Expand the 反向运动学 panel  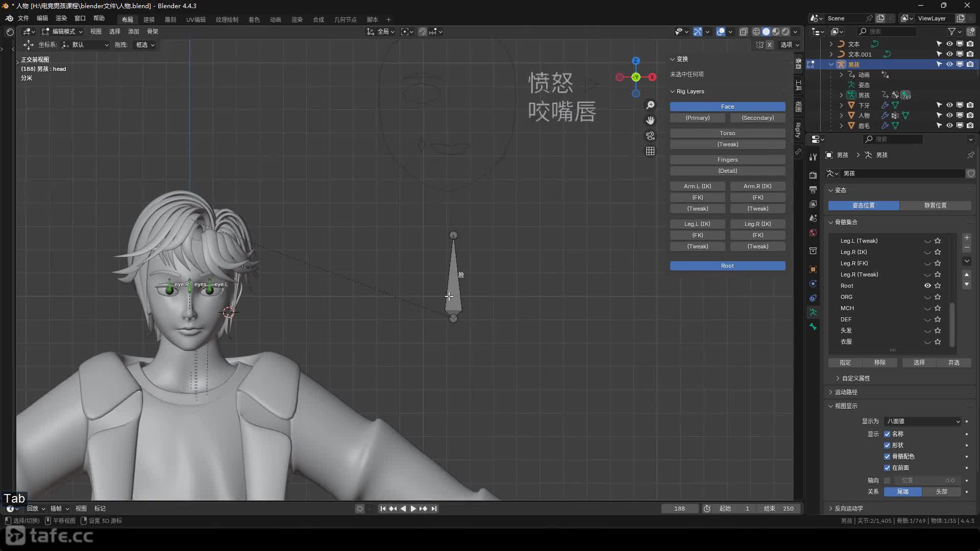pyautogui.click(x=848, y=509)
